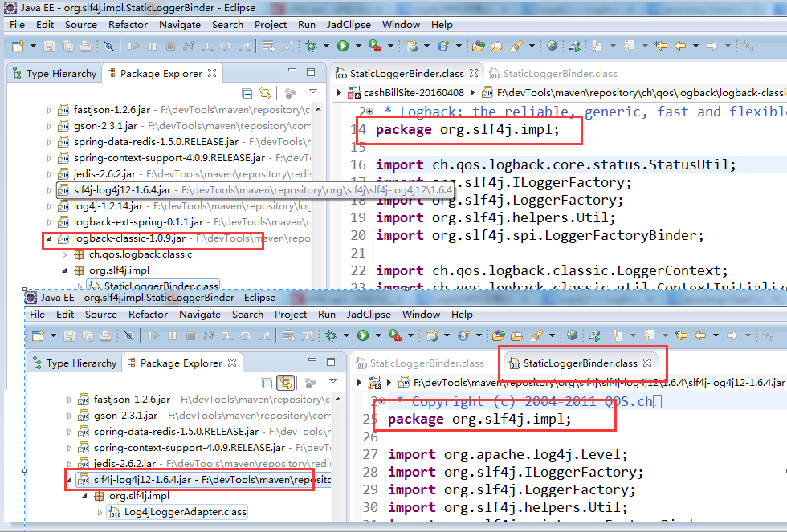Close active StaticLoggerBinder.class tab in upper editor
The width and height of the screenshot is (787, 532).
(474, 73)
